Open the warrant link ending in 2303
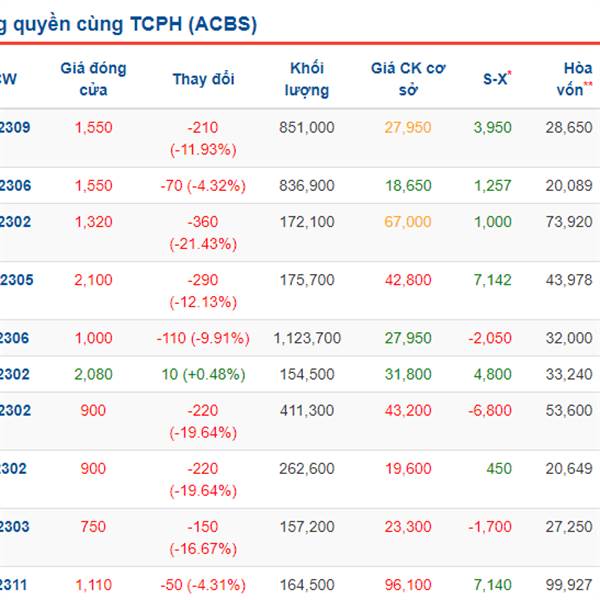The image size is (600, 600). click(x=15, y=526)
